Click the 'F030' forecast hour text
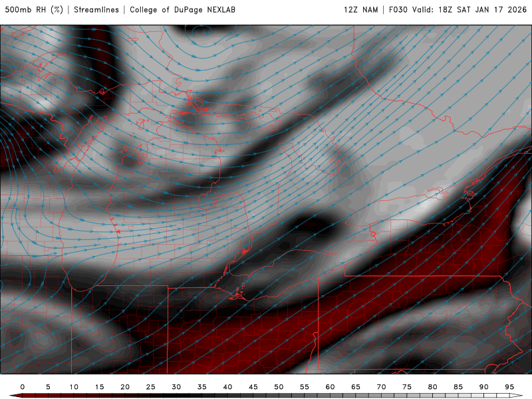Viewport: 532px width, 399px height. [398, 9]
